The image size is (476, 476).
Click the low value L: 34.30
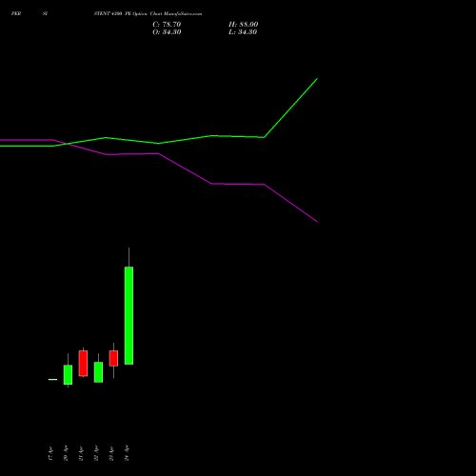pyautogui.click(x=243, y=32)
